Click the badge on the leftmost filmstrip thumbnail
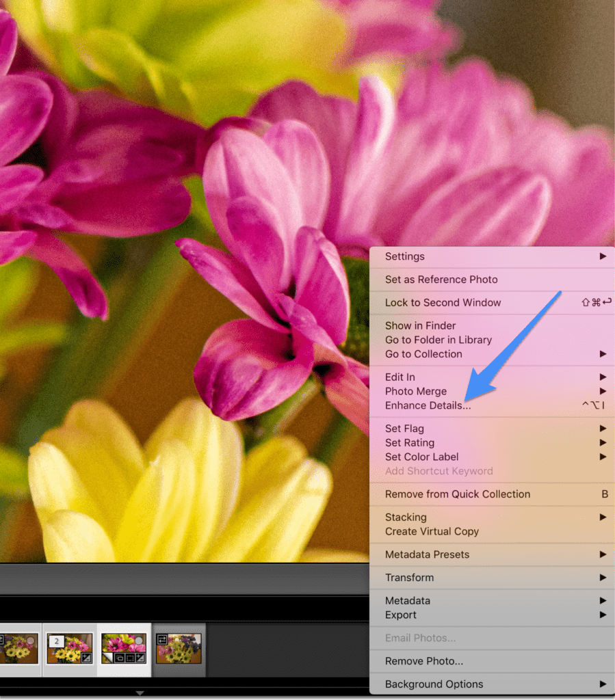Screen dimensions: 615x700 coord(3,638)
